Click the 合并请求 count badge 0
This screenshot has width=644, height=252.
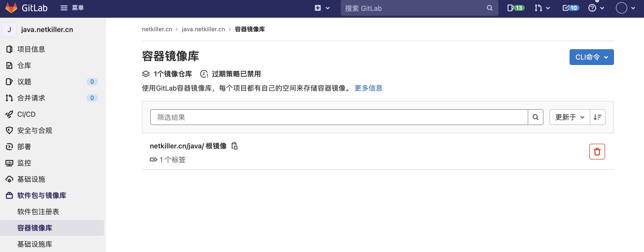(92, 98)
